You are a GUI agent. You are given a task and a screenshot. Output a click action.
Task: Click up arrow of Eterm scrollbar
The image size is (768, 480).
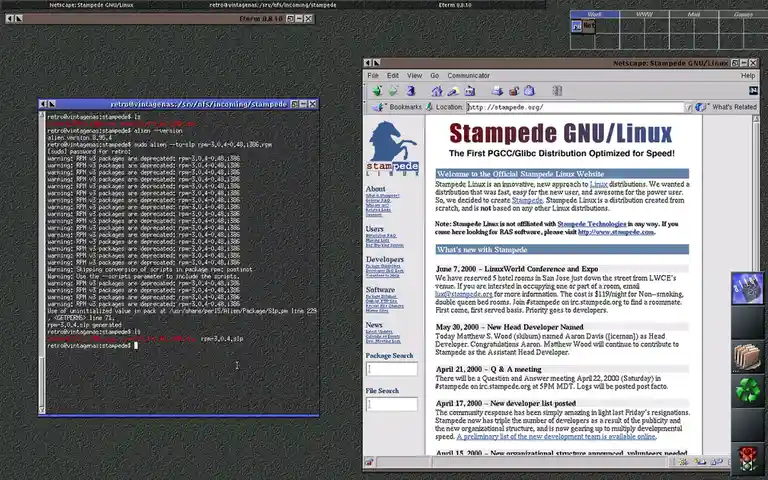click(42, 115)
